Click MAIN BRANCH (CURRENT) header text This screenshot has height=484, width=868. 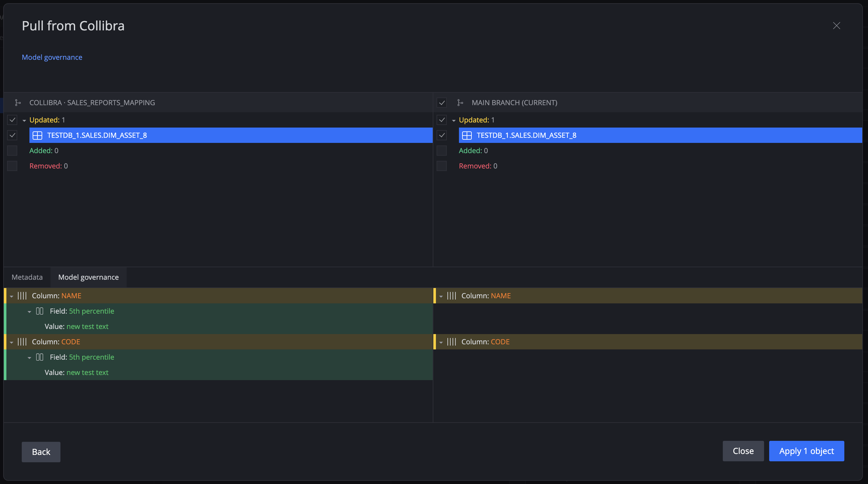coord(514,103)
